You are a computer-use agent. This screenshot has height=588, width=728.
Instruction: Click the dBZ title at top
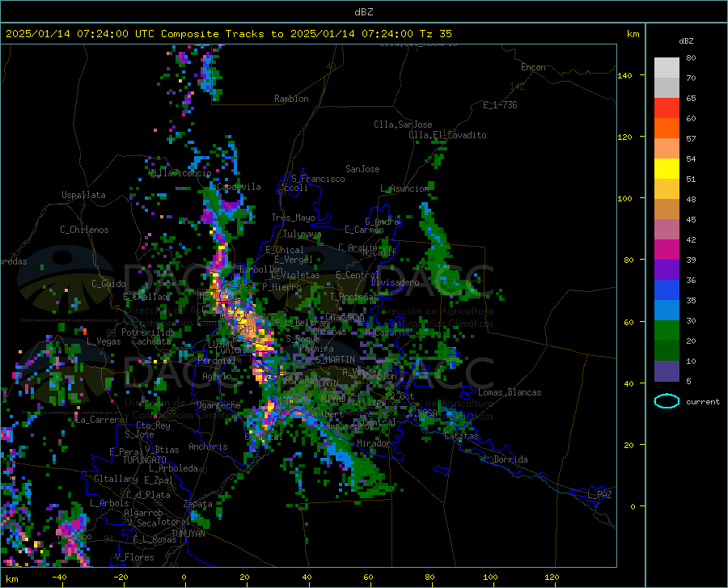coord(363,12)
